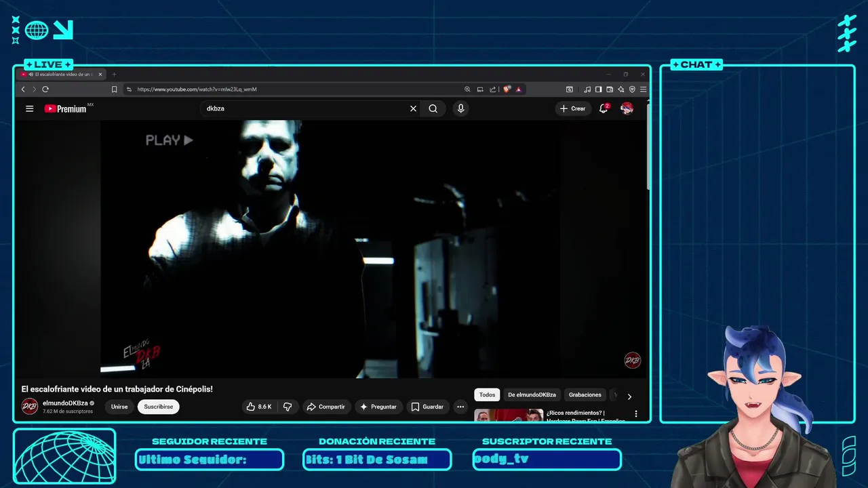Open the browser main menu

tap(643, 89)
